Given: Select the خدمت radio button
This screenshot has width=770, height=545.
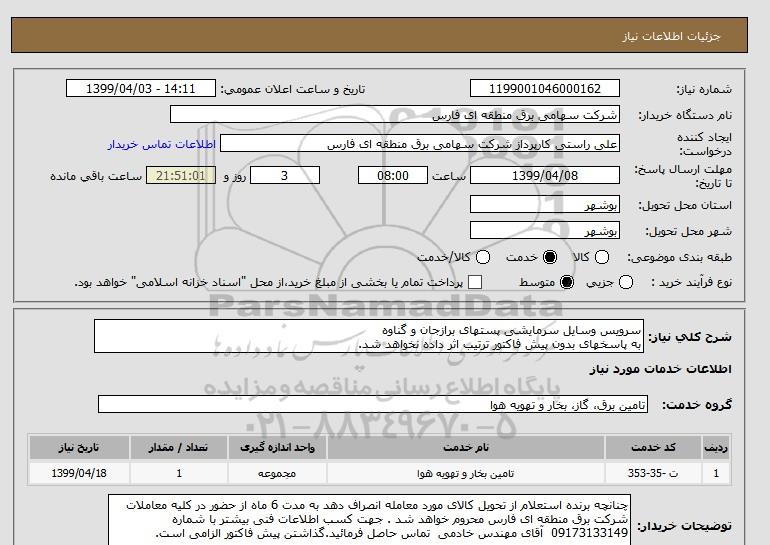Looking at the screenshot, I should coord(550,257).
